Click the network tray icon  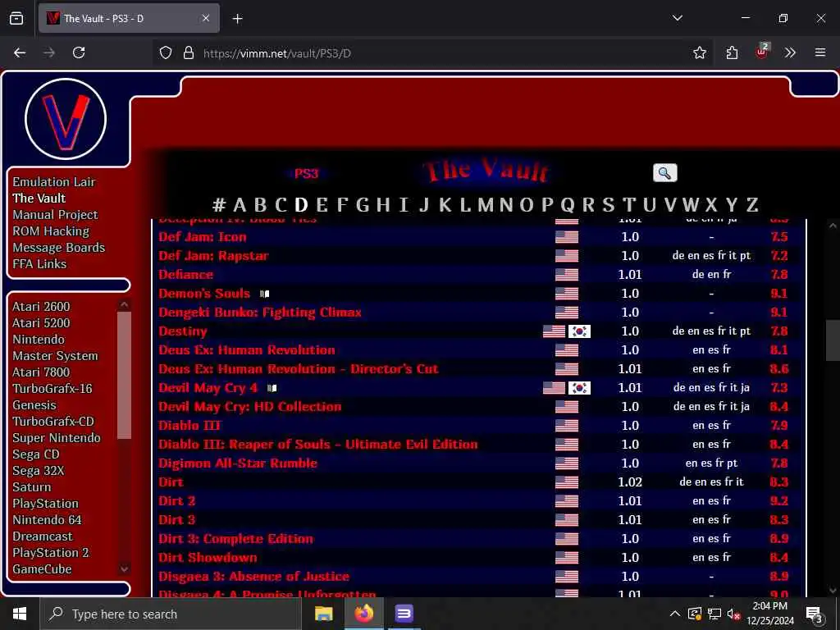coord(714,614)
